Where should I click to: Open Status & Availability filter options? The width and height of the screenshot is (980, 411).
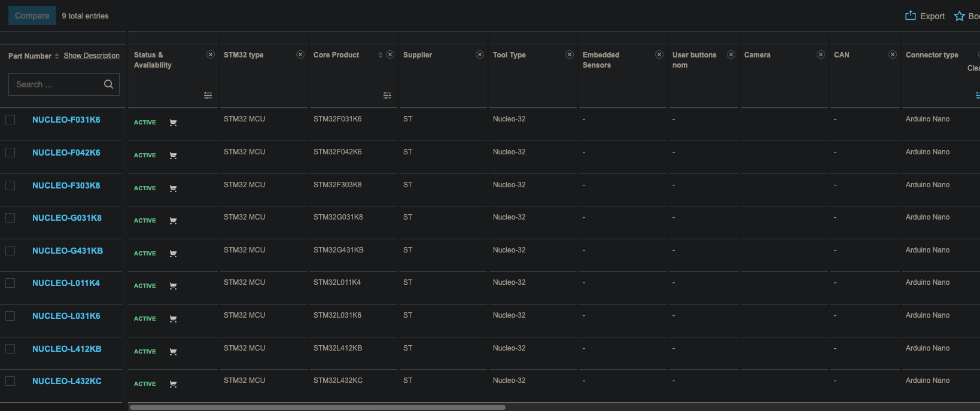pyautogui.click(x=208, y=96)
